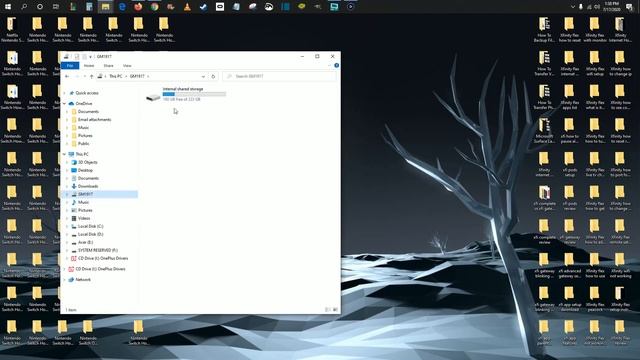
Task: Collapse the This PC tree node
Action: tap(64, 154)
